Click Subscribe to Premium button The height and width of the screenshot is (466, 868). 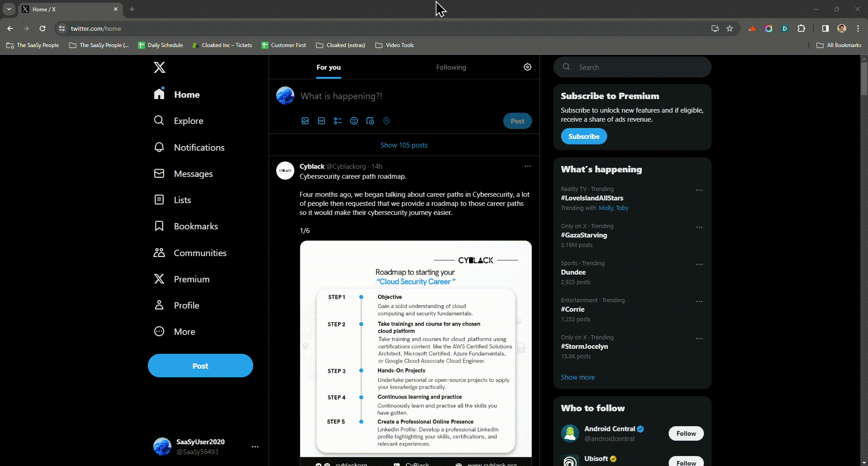[584, 136]
